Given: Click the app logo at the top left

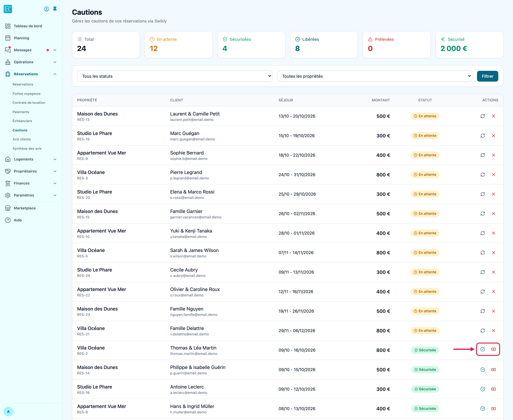Looking at the screenshot, I should tap(8, 9).
